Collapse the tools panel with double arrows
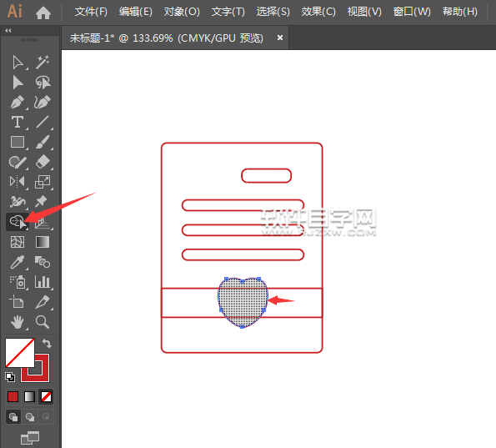Screen dimensions: 496x448 pos(8,30)
